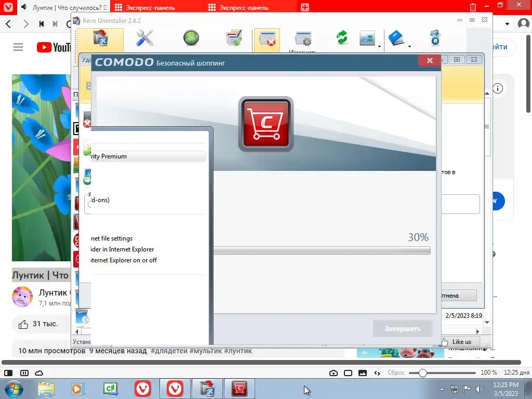Image resolution: width=532 pixels, height=399 pixels.
Task: Open the first Экспресс-панель tab
Action: tap(150, 7)
